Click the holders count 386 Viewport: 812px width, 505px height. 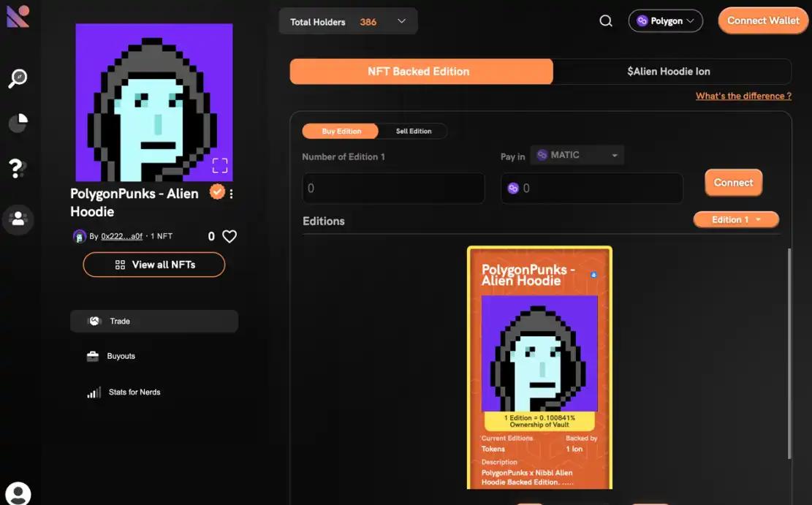(x=368, y=22)
